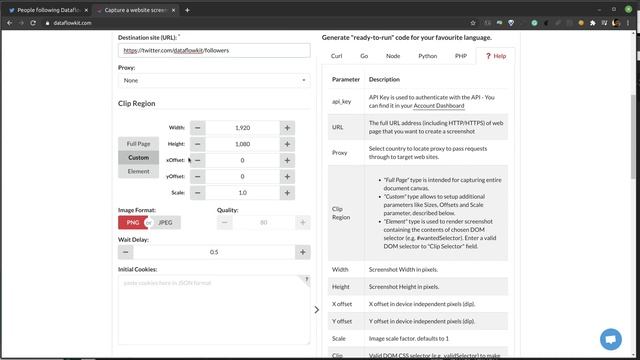Click the arrow expander between form and code panel

317,310
